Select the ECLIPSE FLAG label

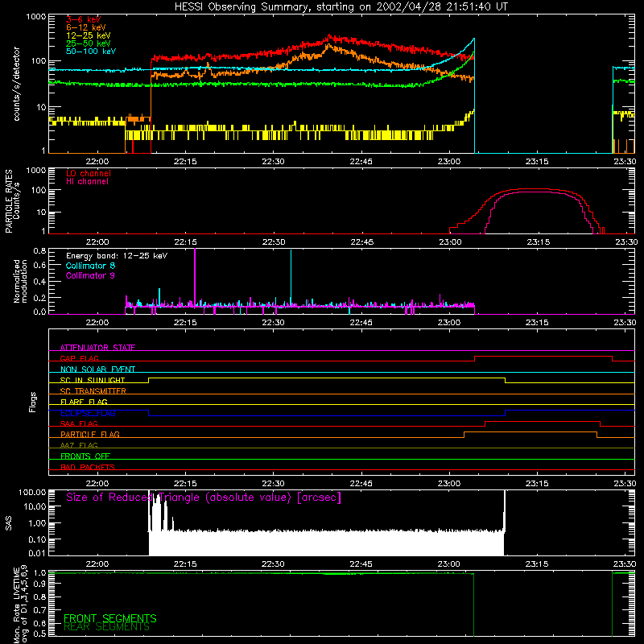88,413
